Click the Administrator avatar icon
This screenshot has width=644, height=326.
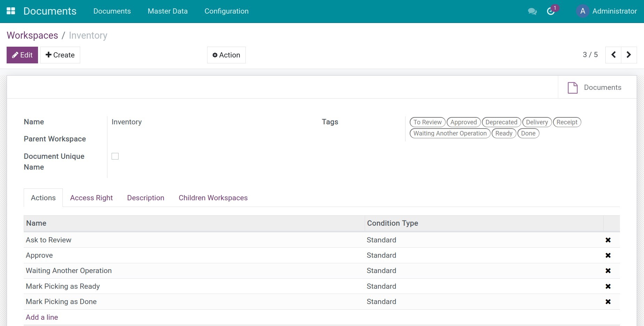point(582,11)
